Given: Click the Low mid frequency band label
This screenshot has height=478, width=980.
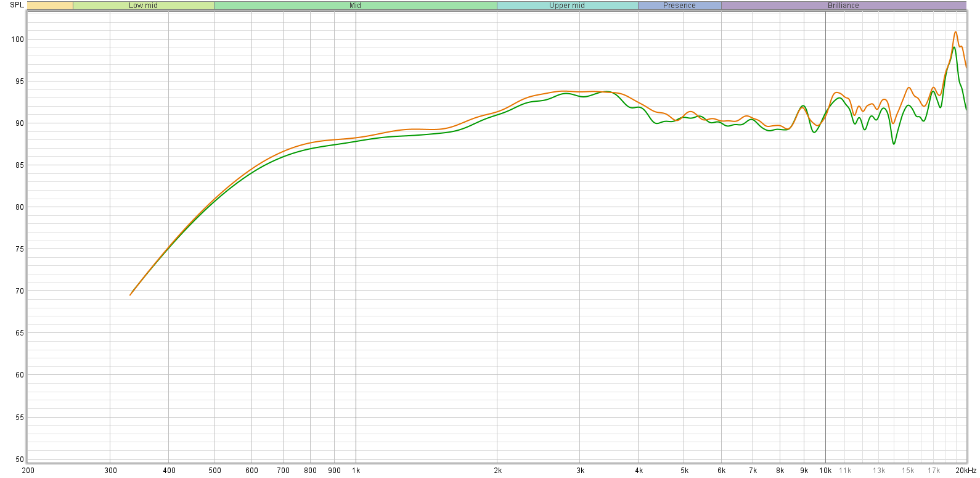Looking at the screenshot, I should [x=143, y=6].
